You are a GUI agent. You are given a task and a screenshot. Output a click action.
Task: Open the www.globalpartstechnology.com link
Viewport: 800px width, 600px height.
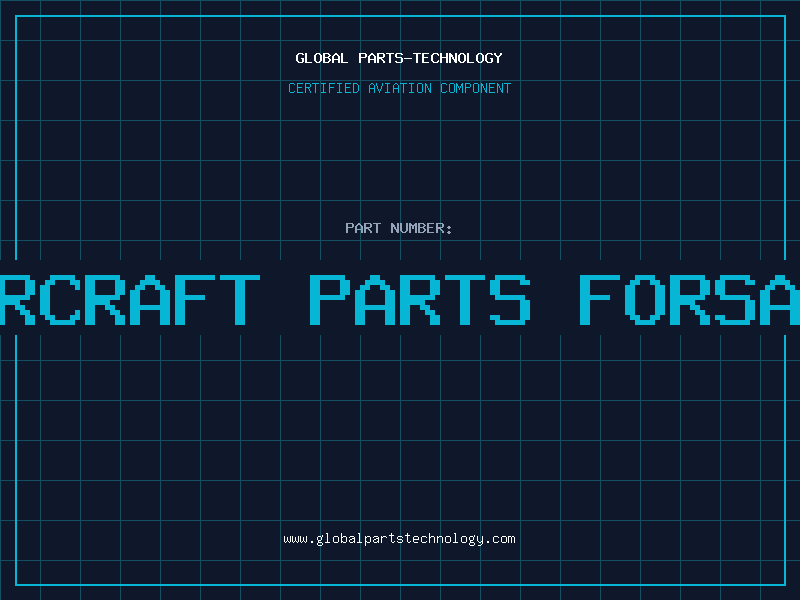coord(399,539)
